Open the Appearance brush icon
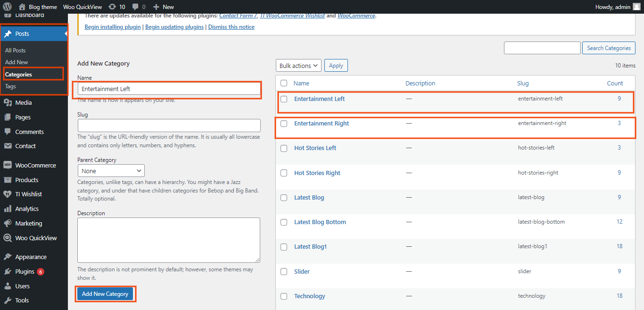Image resolution: width=644 pixels, height=310 pixels. pos(8,257)
